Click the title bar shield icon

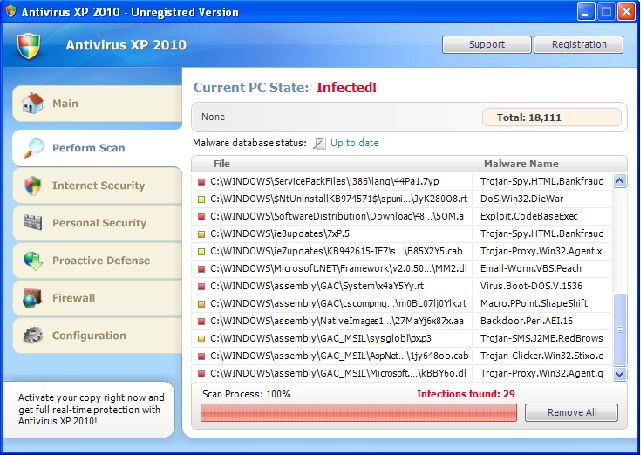point(11,11)
